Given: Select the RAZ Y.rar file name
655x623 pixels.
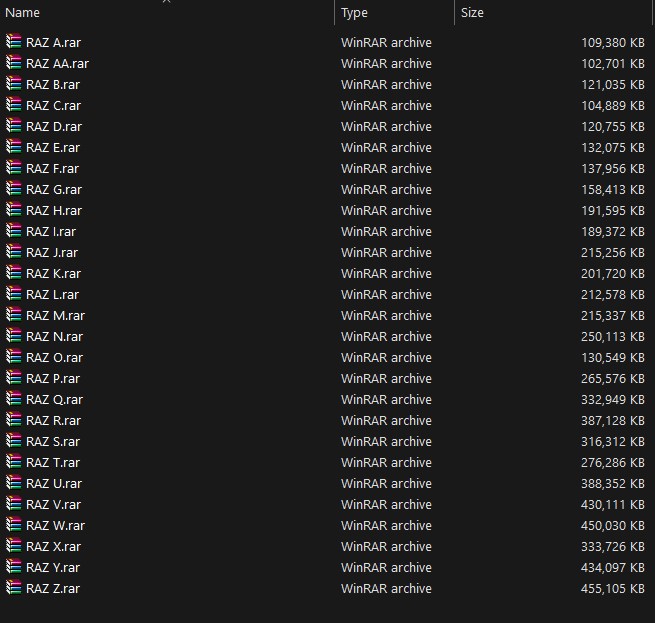Looking at the screenshot, I should click(53, 567).
